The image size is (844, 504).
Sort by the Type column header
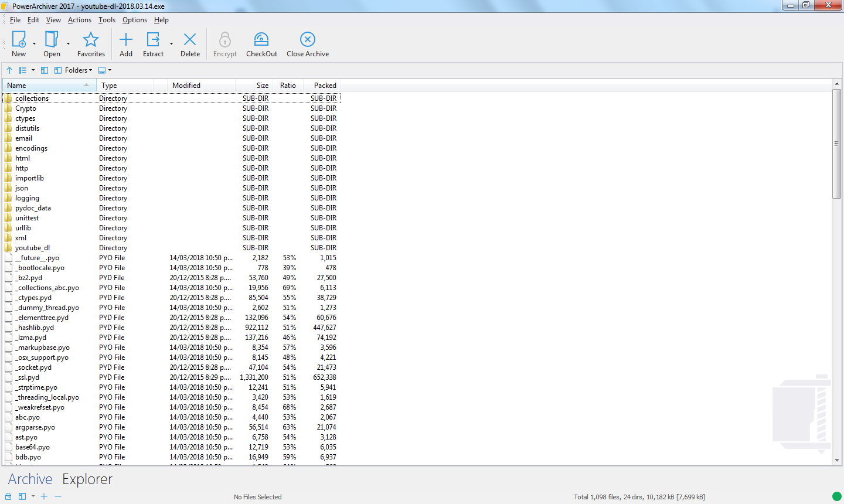125,86
